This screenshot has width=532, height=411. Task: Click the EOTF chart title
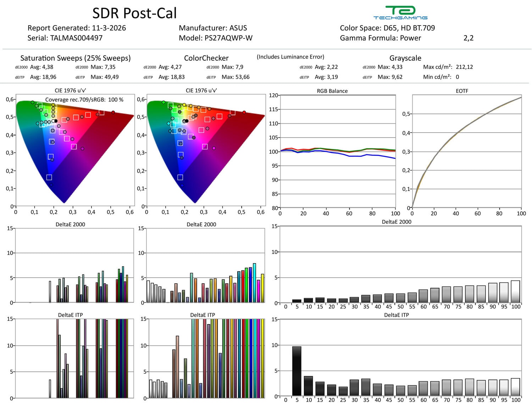(462, 91)
